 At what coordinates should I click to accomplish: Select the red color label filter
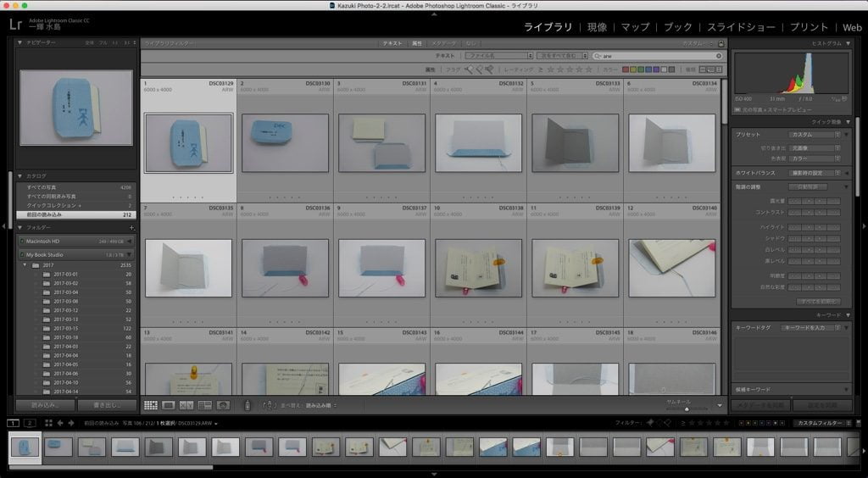(626, 69)
